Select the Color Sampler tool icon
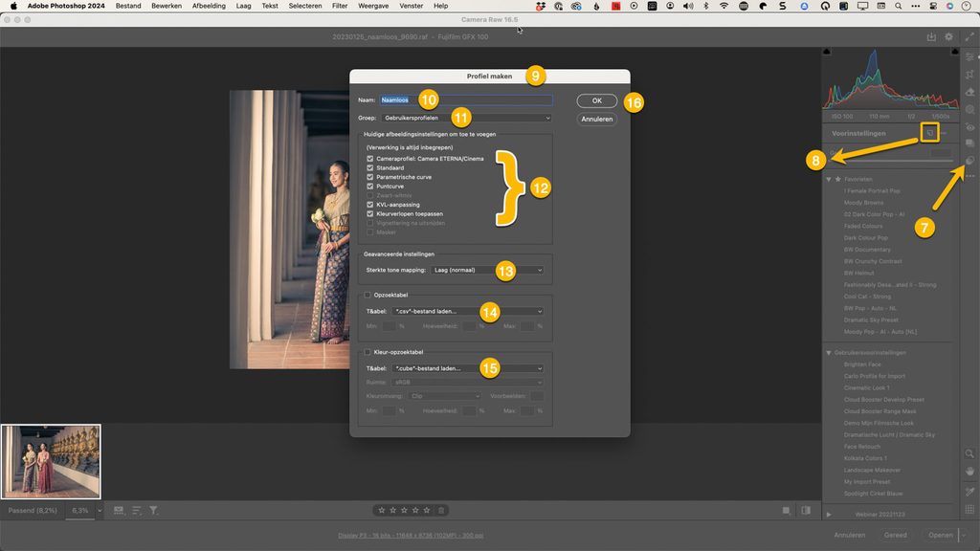Viewport: 980px width, 551px height. (969, 492)
